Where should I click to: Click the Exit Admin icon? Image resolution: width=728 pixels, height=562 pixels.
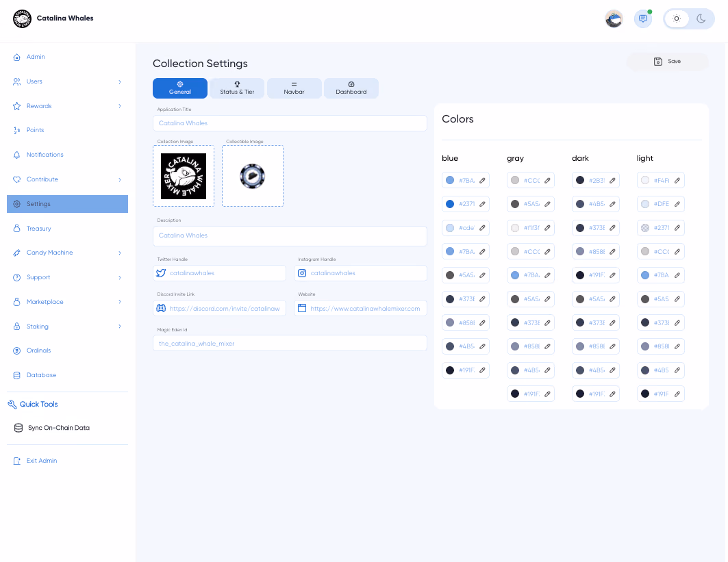(x=16, y=461)
